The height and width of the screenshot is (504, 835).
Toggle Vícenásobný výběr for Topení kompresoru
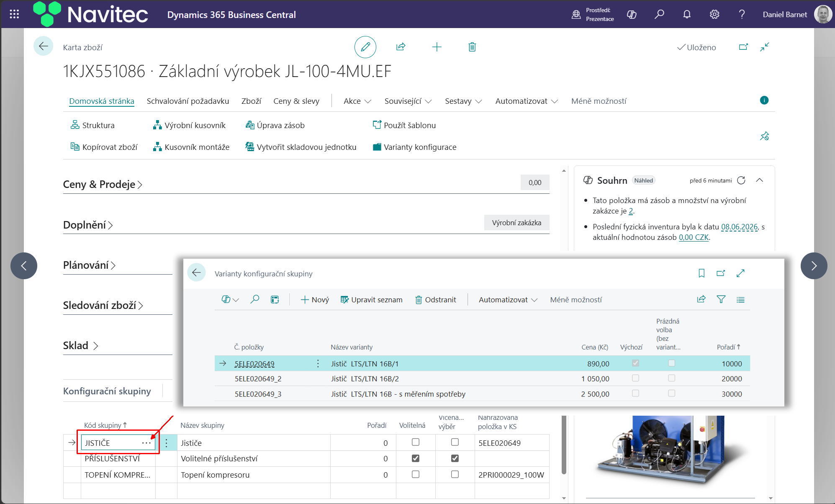coord(455,474)
